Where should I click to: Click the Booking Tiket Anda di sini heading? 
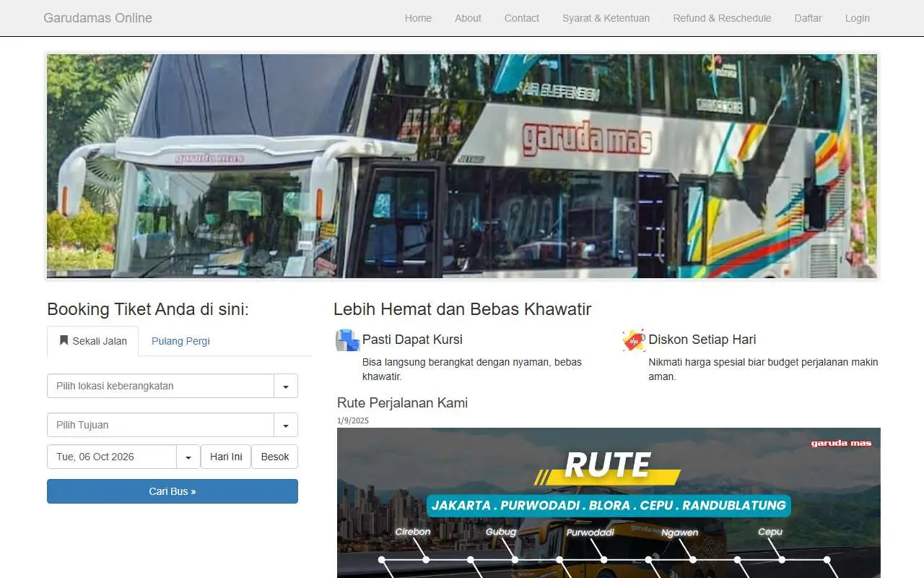tap(148, 309)
